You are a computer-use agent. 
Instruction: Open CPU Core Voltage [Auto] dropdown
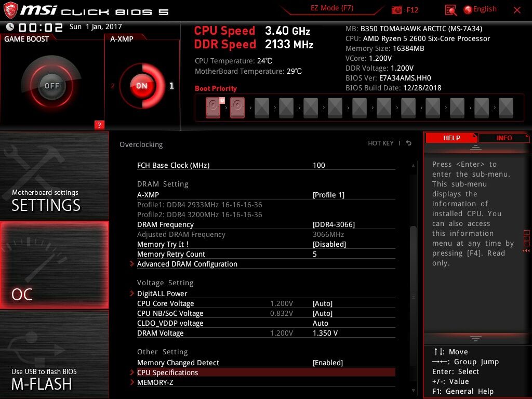click(322, 303)
